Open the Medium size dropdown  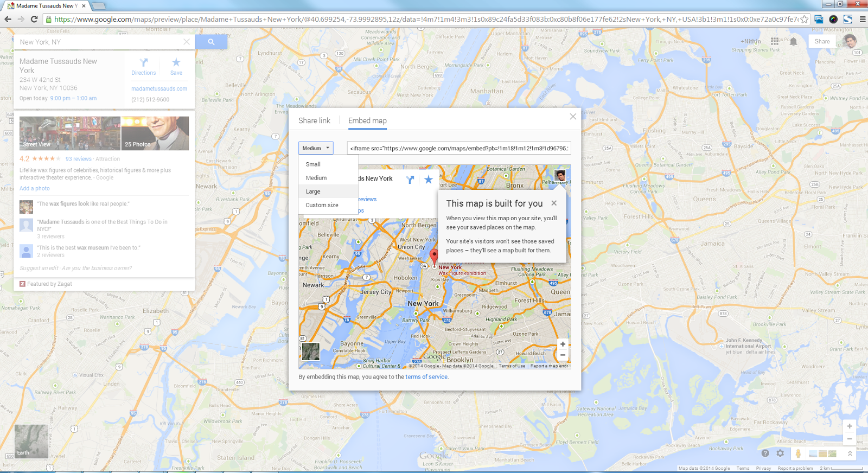point(316,148)
